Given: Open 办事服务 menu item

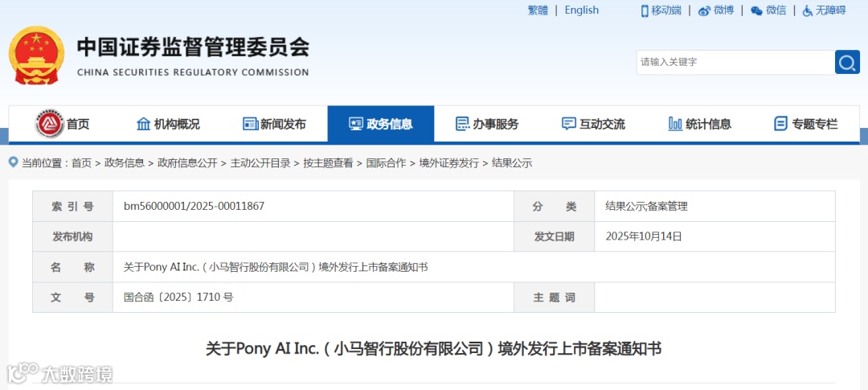Looking at the screenshot, I should pos(487,124).
